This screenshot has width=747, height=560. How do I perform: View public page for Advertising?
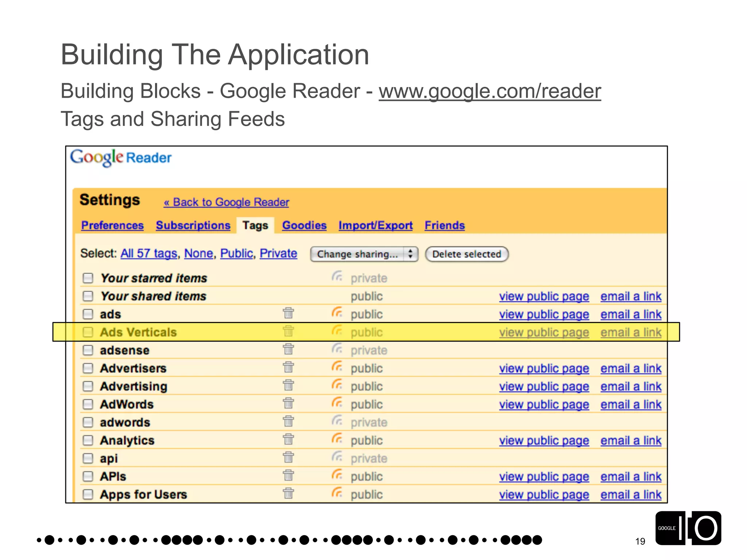pyautogui.click(x=544, y=386)
